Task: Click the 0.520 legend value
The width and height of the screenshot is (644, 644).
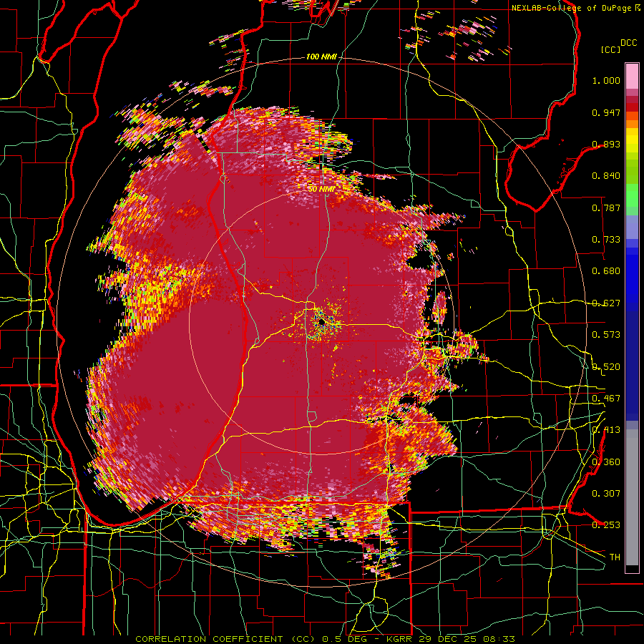Action: click(606, 367)
